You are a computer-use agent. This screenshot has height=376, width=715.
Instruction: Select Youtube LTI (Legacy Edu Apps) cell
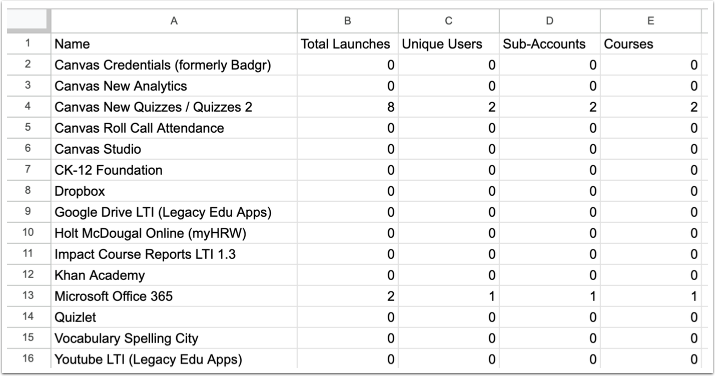tap(174, 359)
